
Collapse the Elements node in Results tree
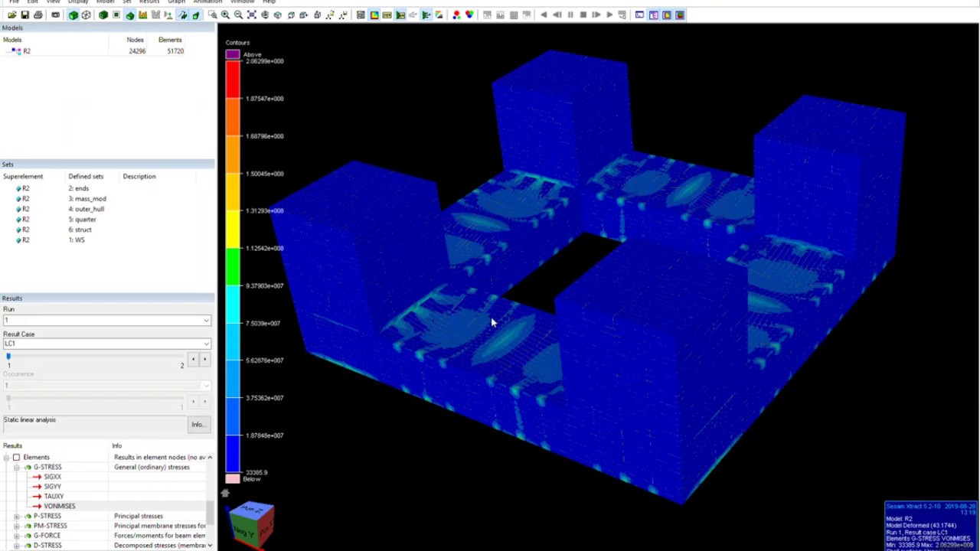6,457
